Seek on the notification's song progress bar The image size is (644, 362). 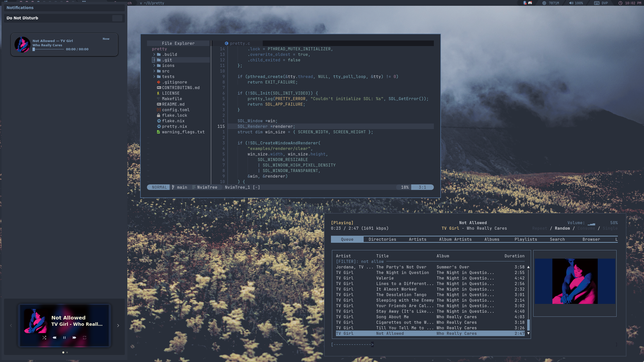pyautogui.click(x=48, y=49)
